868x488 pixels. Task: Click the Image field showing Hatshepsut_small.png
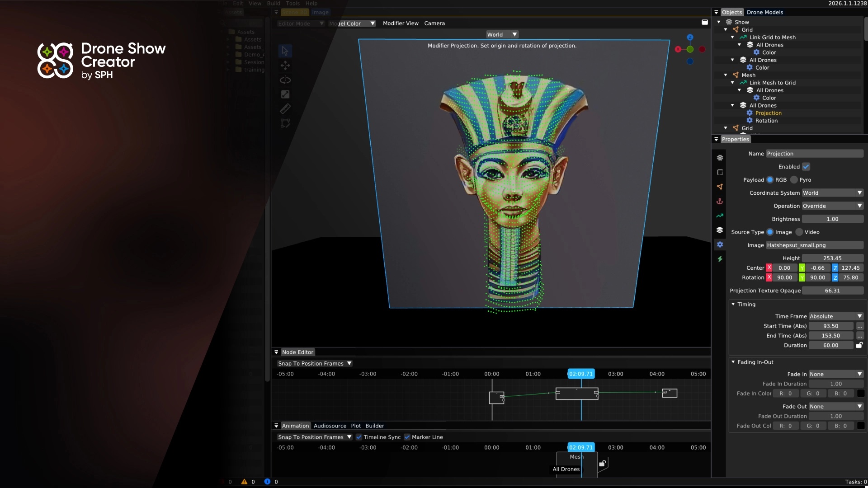tap(814, 245)
